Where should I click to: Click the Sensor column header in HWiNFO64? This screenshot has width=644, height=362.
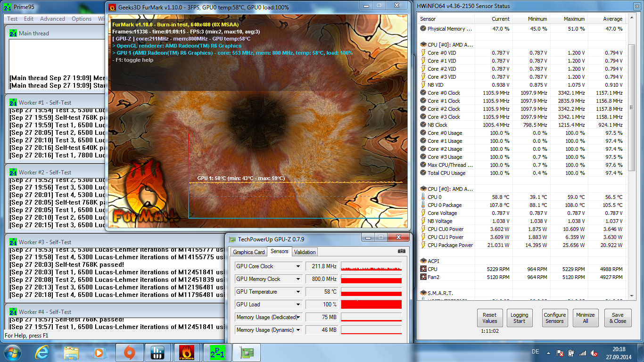click(446, 19)
